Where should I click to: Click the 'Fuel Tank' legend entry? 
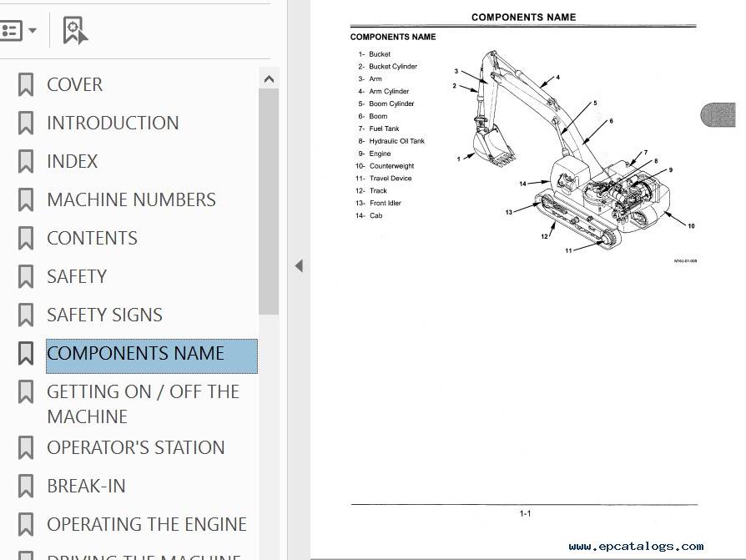pyautogui.click(x=384, y=129)
